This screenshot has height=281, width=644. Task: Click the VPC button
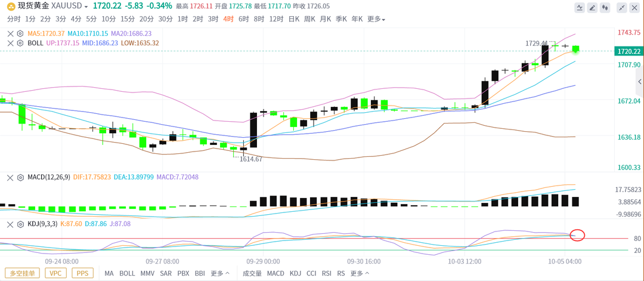tap(55, 273)
